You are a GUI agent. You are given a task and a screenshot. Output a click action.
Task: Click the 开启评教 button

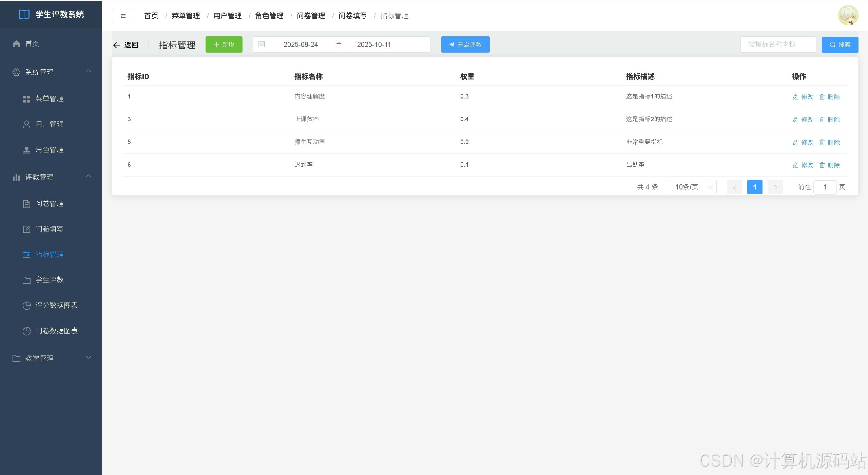(x=465, y=44)
